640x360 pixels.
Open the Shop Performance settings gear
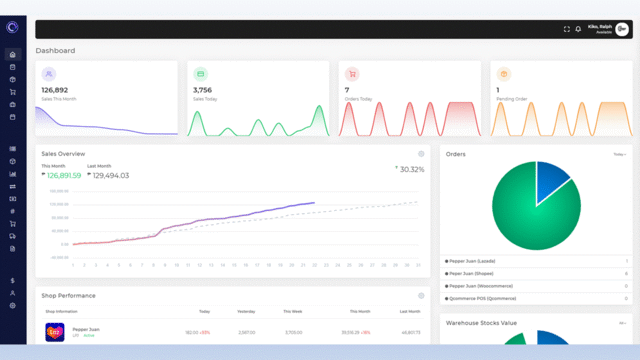421,296
